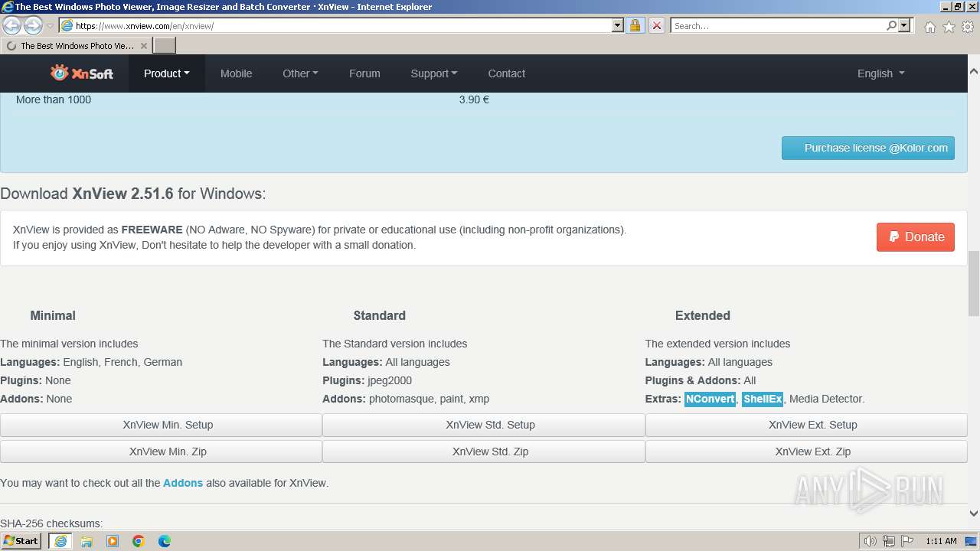Open the search provider dropdown arrow
This screenshot has height=551, width=980.
(904, 25)
